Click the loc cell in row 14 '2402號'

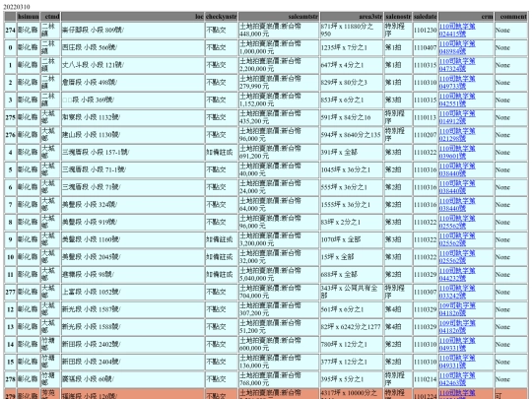tap(133, 345)
